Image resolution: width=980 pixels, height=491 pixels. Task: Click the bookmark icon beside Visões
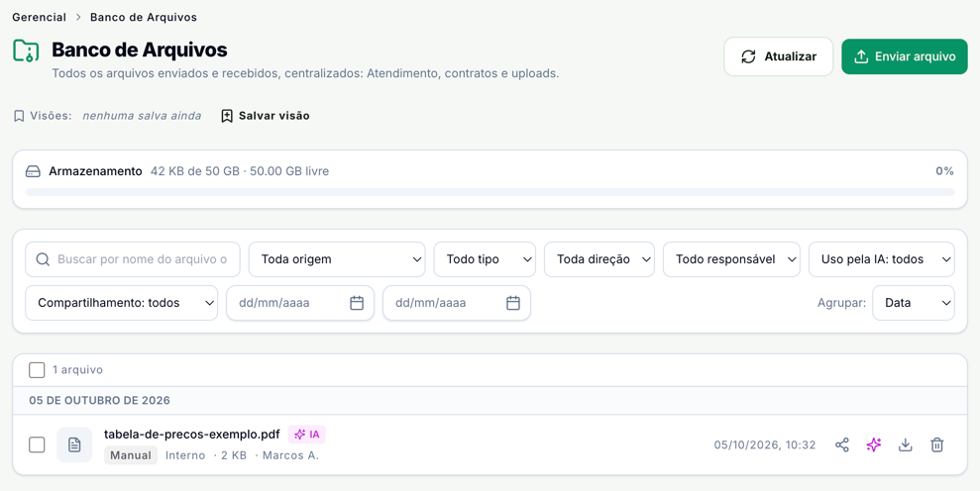19,116
